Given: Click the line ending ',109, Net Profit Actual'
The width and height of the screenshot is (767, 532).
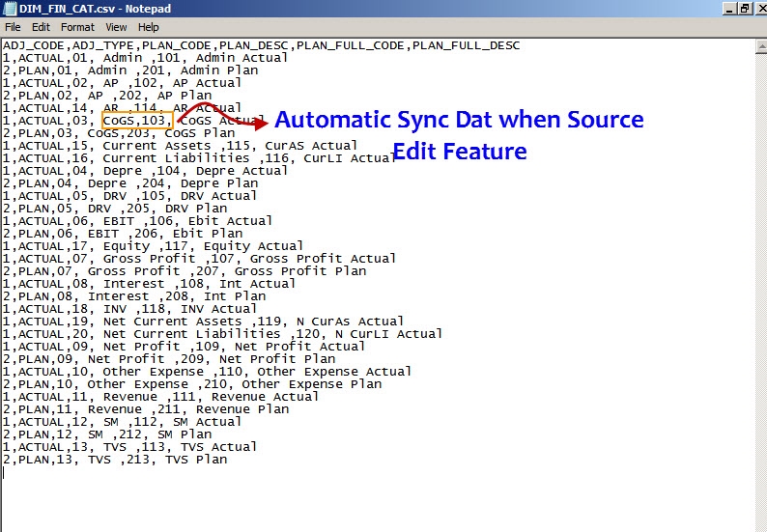Looking at the screenshot, I should (x=184, y=347).
